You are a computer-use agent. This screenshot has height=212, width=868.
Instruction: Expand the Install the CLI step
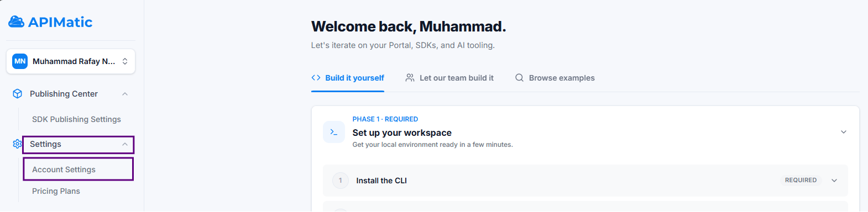[x=834, y=181]
